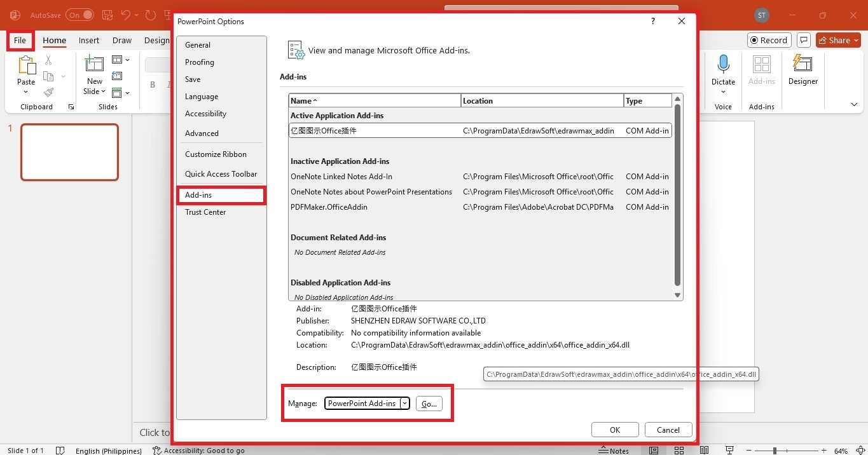Click Cancel in PowerPoint Options

[x=668, y=430]
